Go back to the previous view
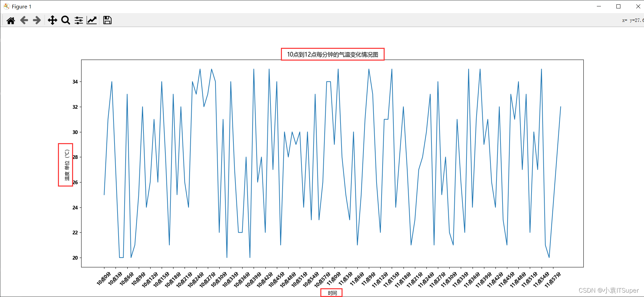 (24, 20)
